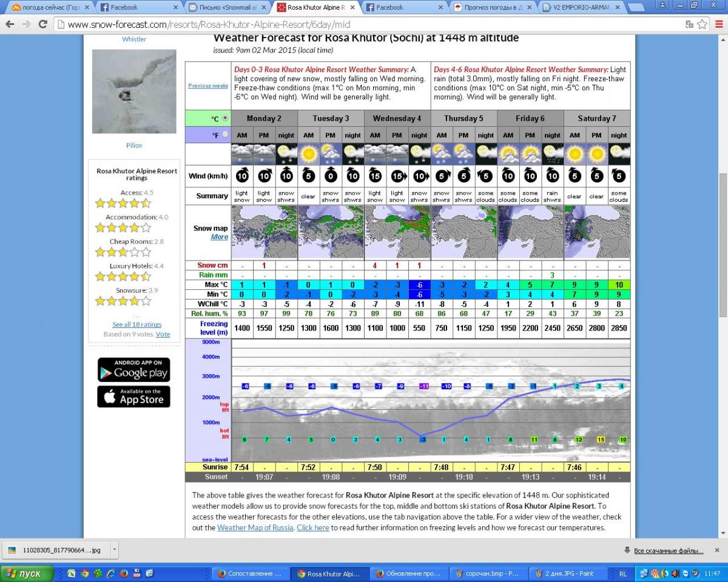
Task: Switch to the 'Прогноз погоды' tab
Action: pyautogui.click(x=493, y=7)
